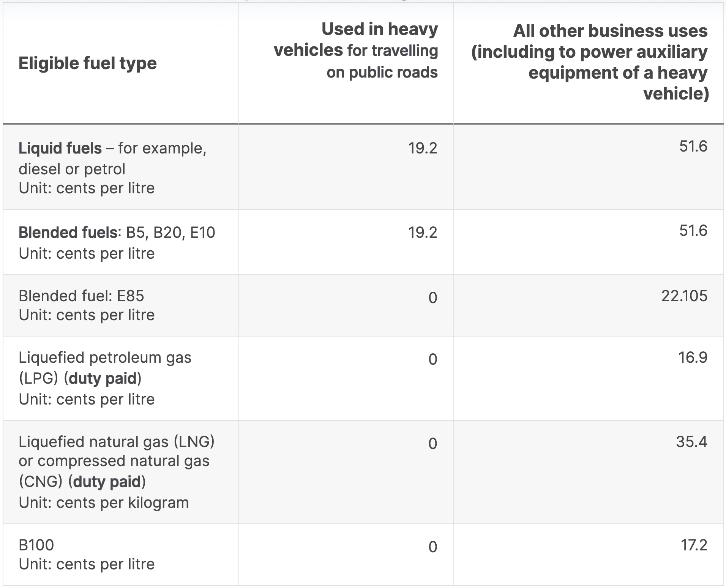Select the "B100" row label
The height and width of the screenshot is (588, 726).
36,545
